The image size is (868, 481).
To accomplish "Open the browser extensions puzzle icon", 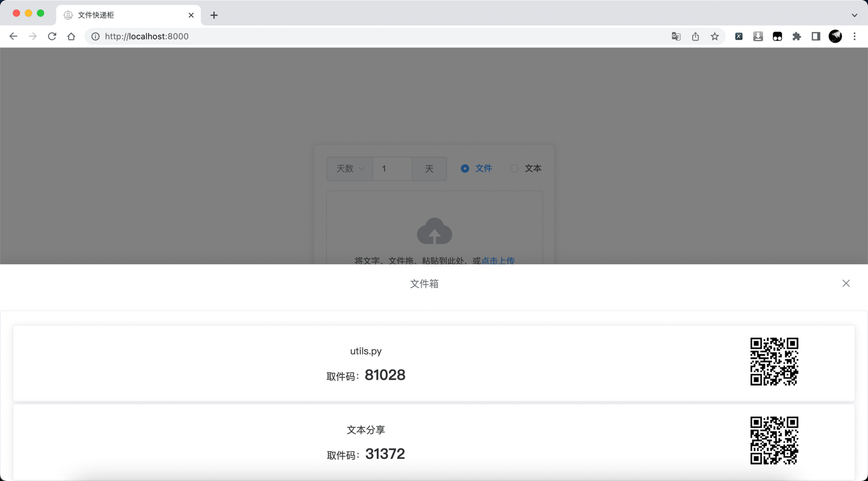I will click(796, 36).
